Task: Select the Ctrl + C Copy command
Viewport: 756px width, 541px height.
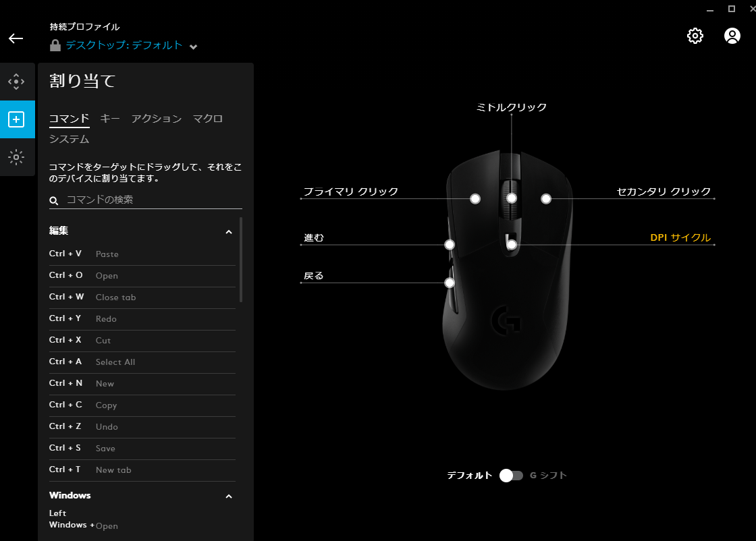Action: 142,405
